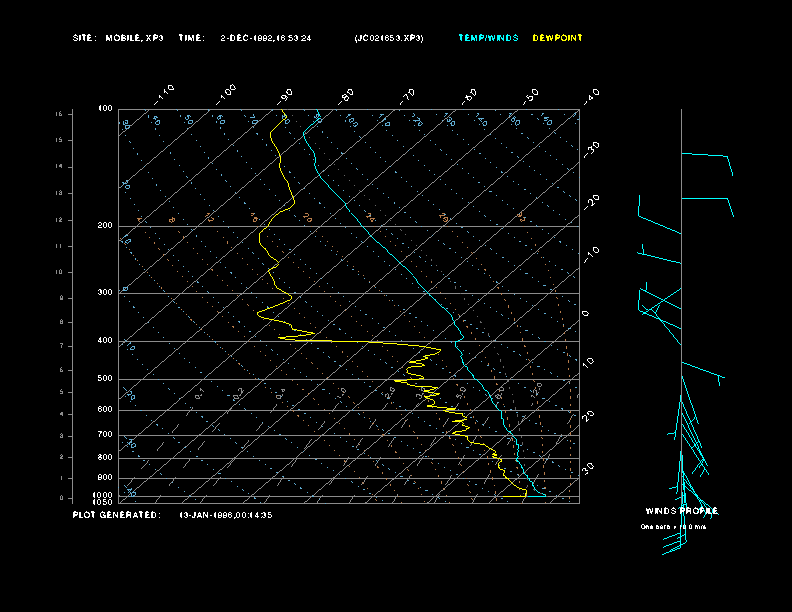Image resolution: width=792 pixels, height=612 pixels.
Task: Click the 30 temperature label on right edge
Action: [x=588, y=468]
